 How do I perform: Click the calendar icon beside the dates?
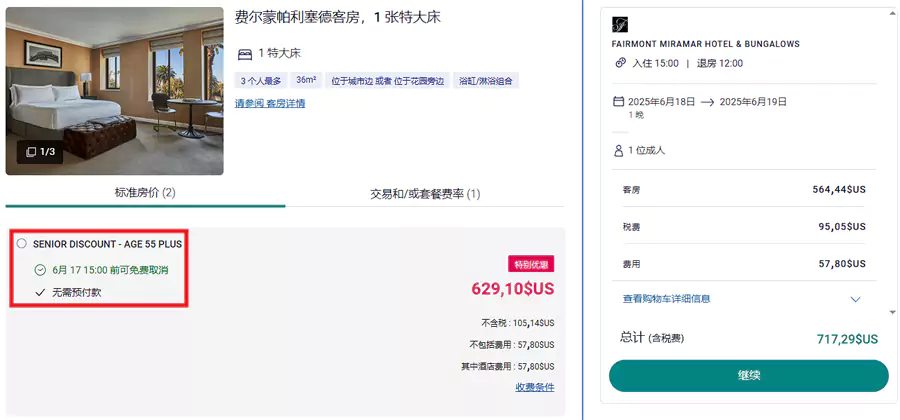tap(618, 102)
